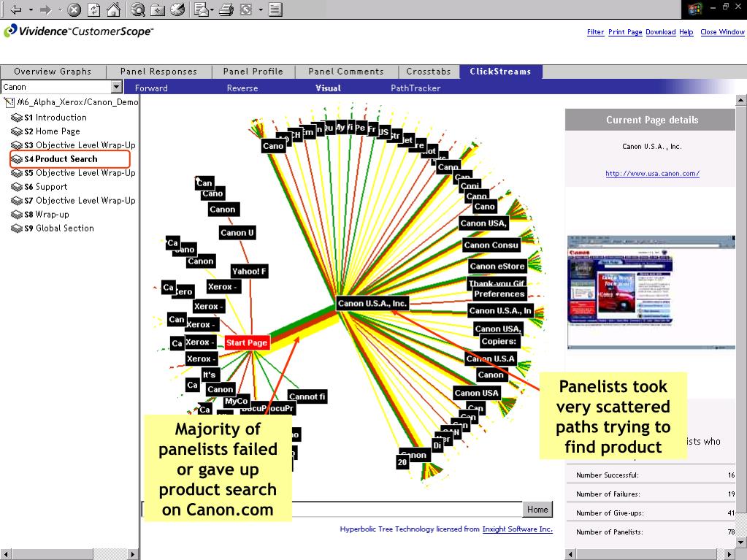
Task: Switch to the Overview Graphs tab
Action: point(53,72)
